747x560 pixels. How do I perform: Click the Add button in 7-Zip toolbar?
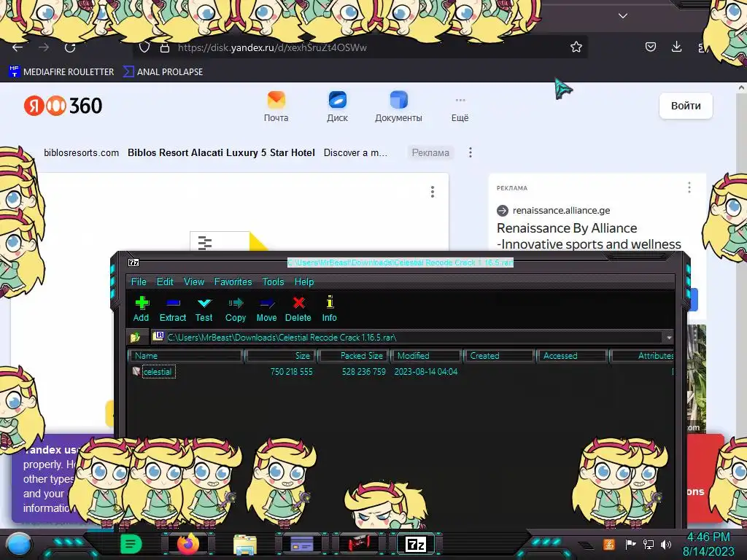coord(141,309)
